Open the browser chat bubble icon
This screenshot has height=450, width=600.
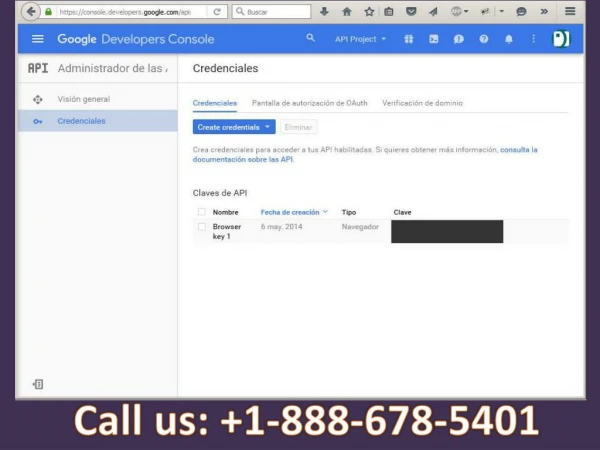tap(521, 11)
